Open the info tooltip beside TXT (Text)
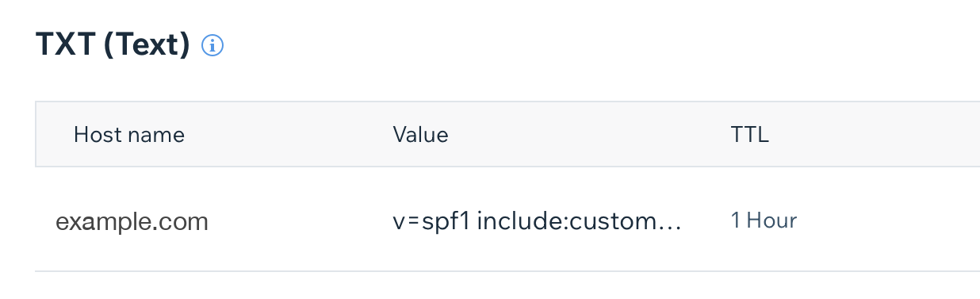Image resolution: width=980 pixels, height=299 pixels. point(212,46)
